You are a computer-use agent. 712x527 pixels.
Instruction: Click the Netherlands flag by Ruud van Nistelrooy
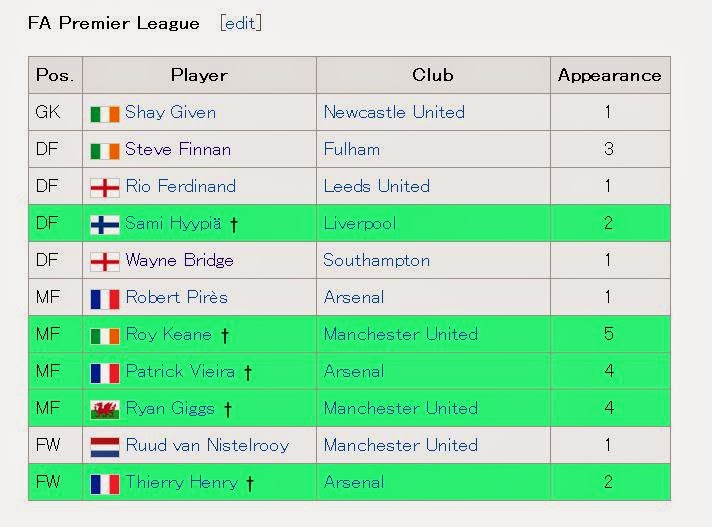coord(105,447)
